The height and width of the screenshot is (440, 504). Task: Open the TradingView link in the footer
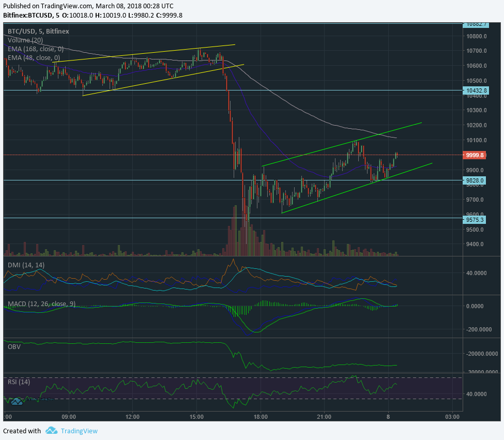(79, 431)
